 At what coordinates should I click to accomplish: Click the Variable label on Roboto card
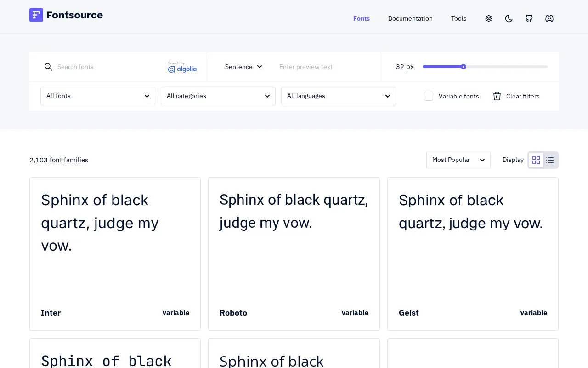(355, 313)
